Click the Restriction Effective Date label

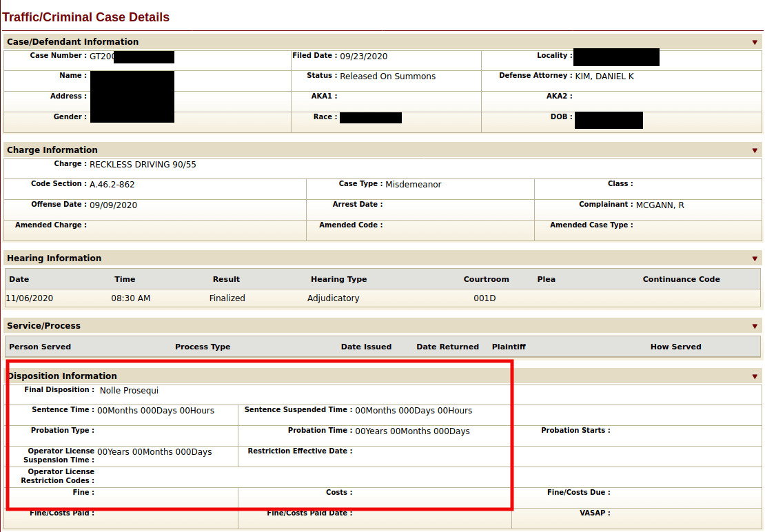300,451
